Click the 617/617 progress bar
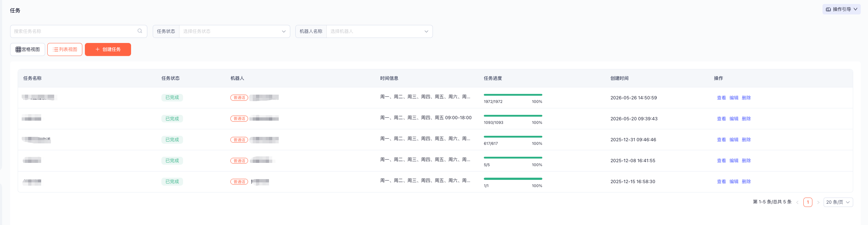The width and height of the screenshot is (868, 225). (x=513, y=137)
